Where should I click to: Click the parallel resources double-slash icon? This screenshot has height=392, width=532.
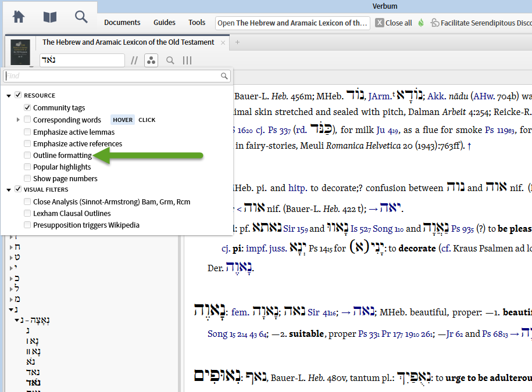coord(134,60)
